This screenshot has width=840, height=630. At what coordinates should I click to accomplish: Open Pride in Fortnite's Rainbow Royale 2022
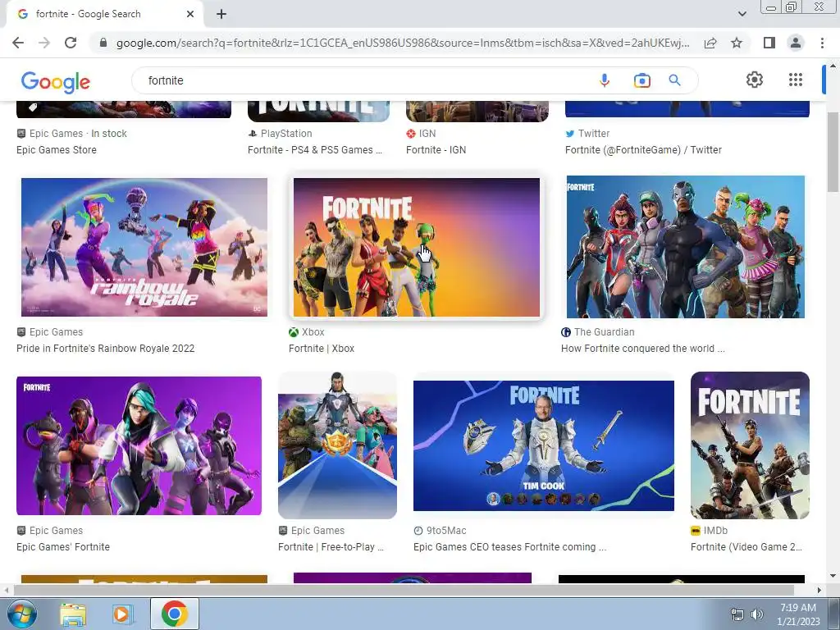tap(106, 348)
